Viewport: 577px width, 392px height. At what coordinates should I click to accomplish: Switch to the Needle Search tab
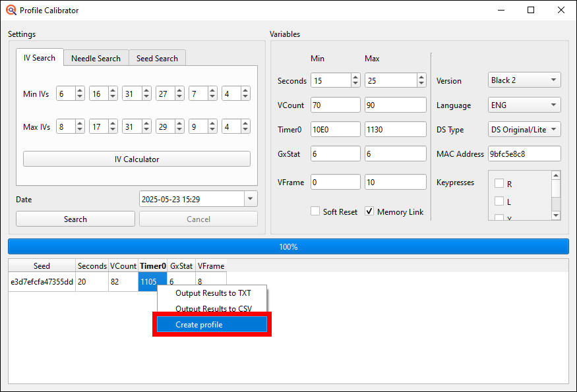pyautogui.click(x=96, y=58)
